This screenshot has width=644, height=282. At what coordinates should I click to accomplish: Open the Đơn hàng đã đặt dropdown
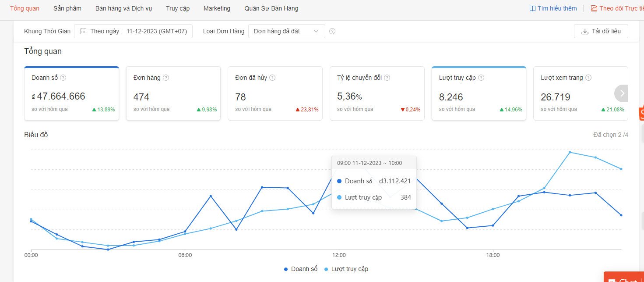(286, 31)
